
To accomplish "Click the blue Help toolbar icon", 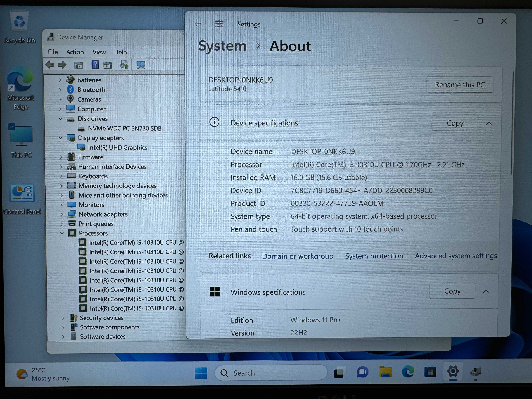I will [95, 65].
